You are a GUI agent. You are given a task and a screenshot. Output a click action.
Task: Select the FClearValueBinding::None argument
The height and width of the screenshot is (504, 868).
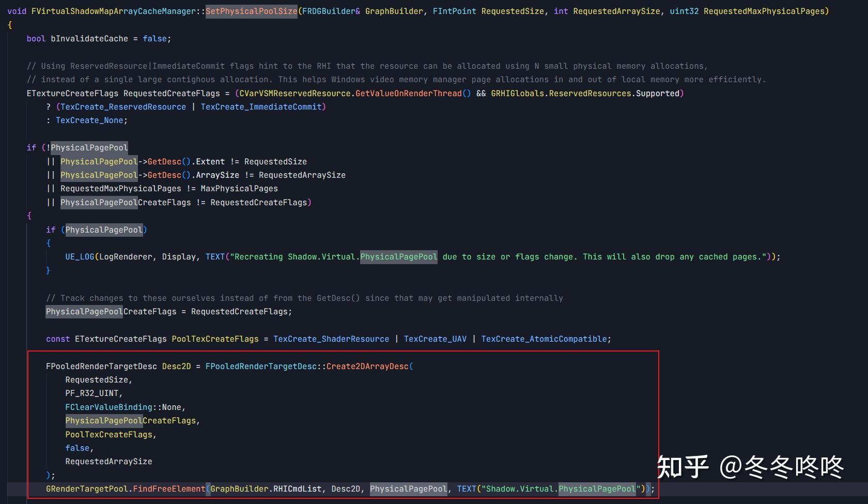pyautogui.click(x=124, y=407)
